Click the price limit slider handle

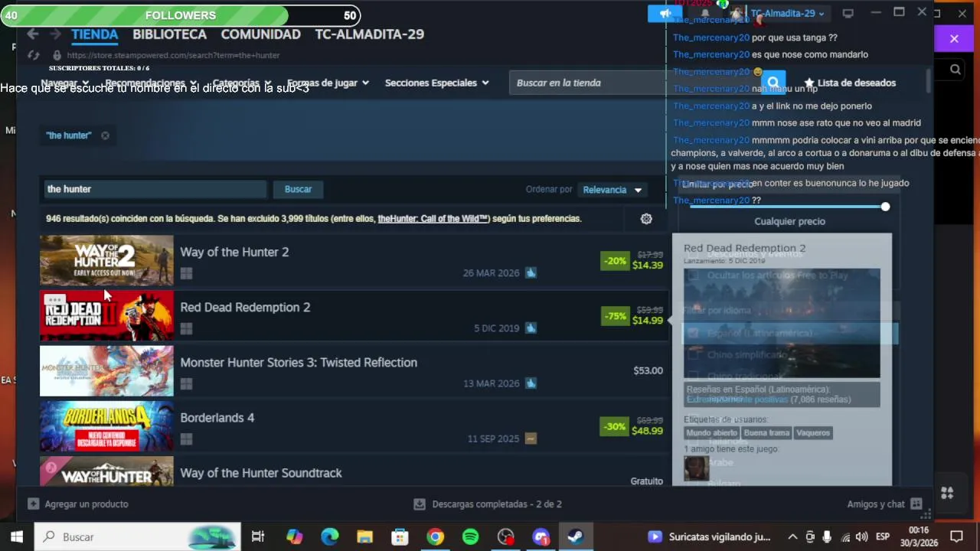[885, 207]
